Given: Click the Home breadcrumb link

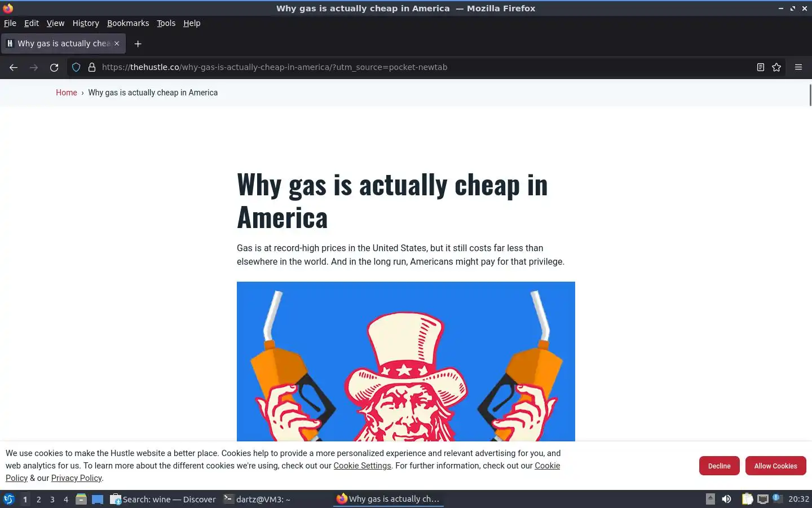Looking at the screenshot, I should [66, 93].
